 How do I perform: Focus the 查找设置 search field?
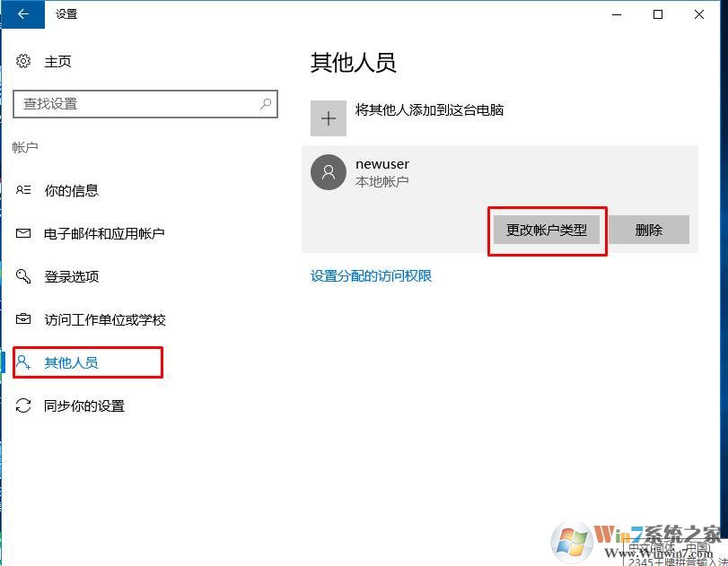click(145, 104)
